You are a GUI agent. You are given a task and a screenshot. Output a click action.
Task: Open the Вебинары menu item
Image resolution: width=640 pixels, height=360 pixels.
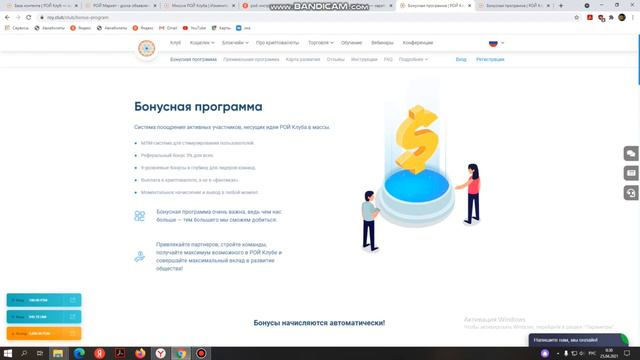click(x=382, y=43)
